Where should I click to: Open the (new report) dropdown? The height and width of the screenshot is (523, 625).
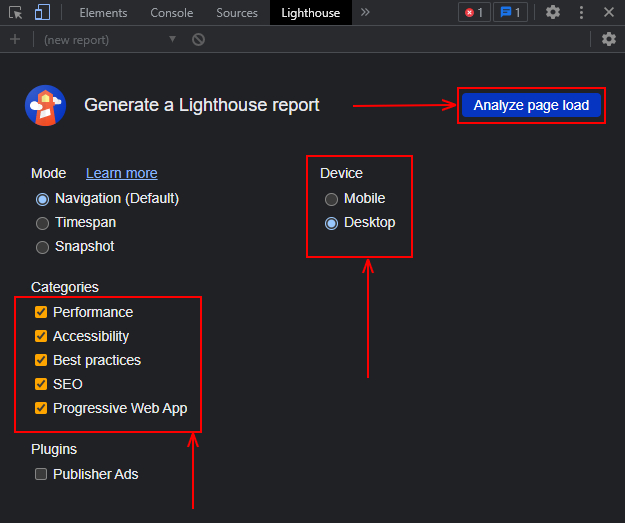(110, 39)
